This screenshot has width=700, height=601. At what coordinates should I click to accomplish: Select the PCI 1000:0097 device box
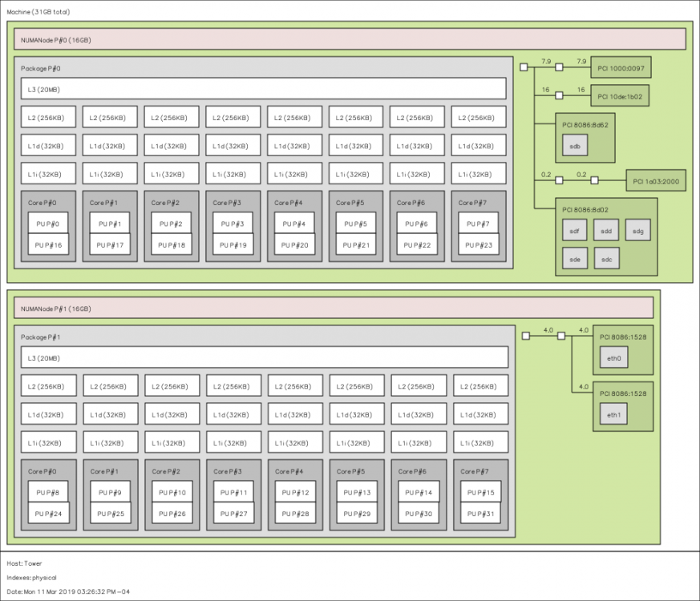coord(621,67)
